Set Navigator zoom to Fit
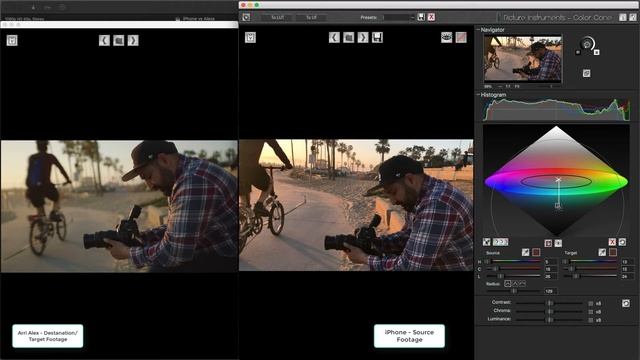This screenshot has width=640, height=360. 517,87
